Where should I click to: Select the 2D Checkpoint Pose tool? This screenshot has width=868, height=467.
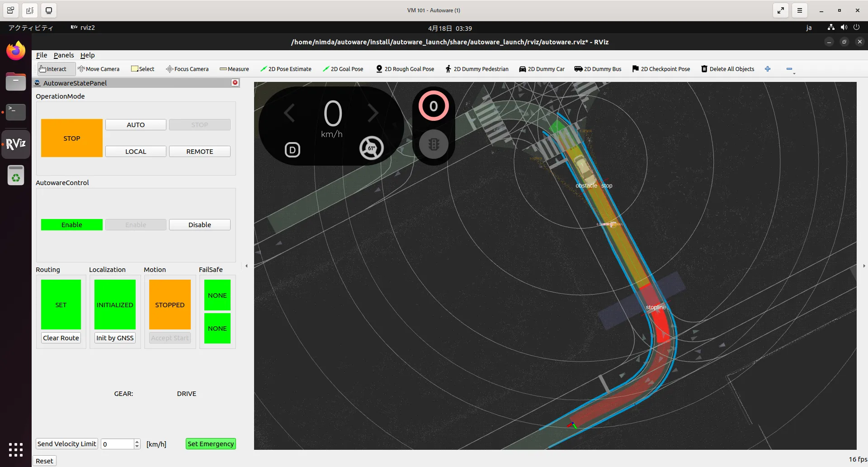[x=661, y=69]
